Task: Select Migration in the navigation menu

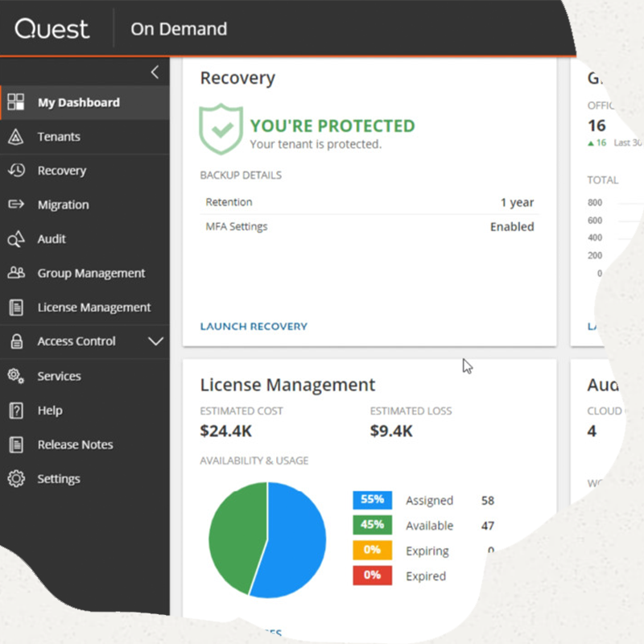Action: tap(85, 204)
